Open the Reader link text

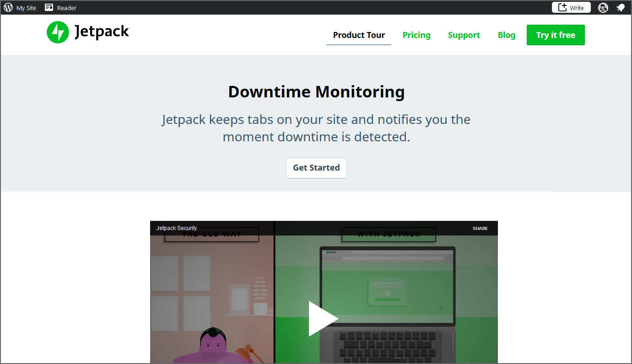[67, 8]
